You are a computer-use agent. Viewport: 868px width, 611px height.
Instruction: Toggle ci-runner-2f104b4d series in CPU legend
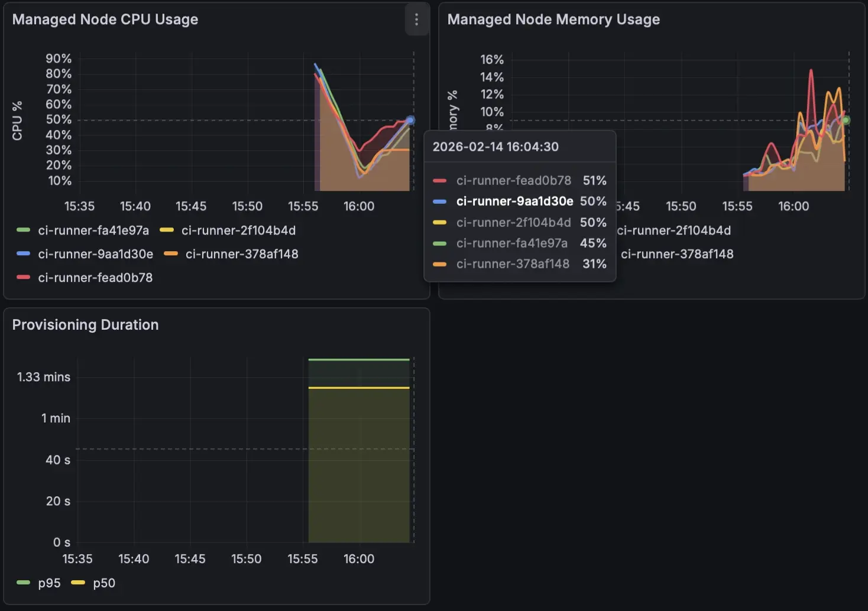[238, 230]
